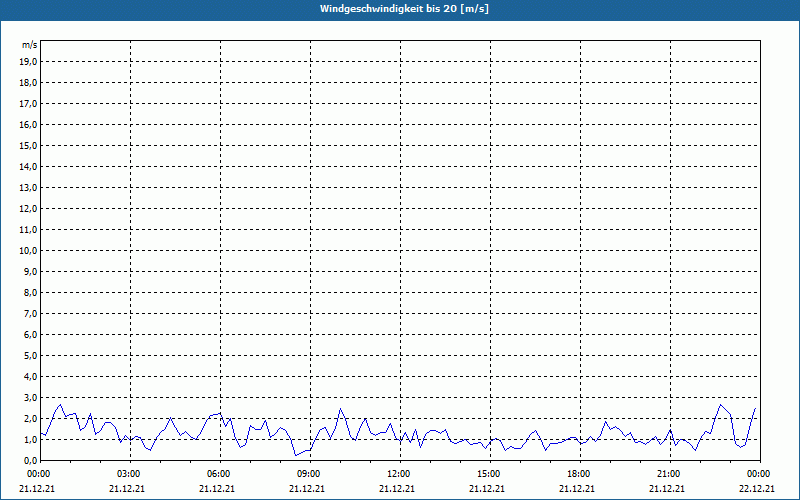Click the 10,0 y-axis value
Screen dimensions: 800x500
[x=29, y=250]
